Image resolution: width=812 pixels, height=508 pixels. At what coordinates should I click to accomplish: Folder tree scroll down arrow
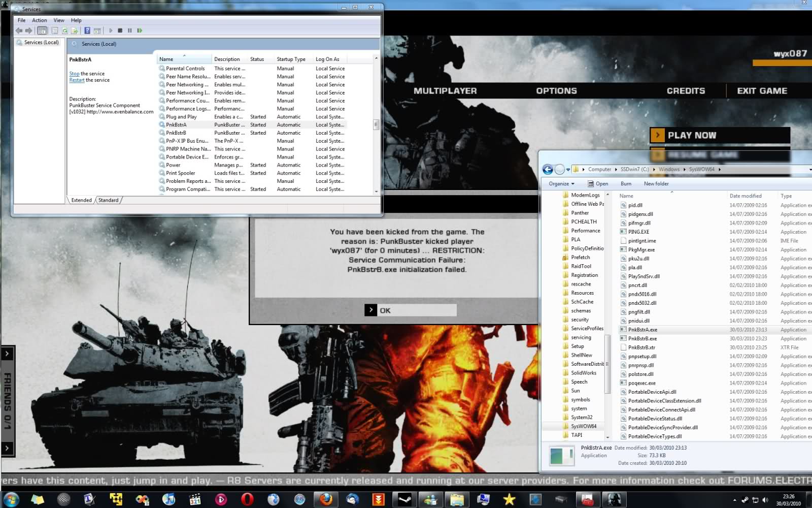click(607, 437)
